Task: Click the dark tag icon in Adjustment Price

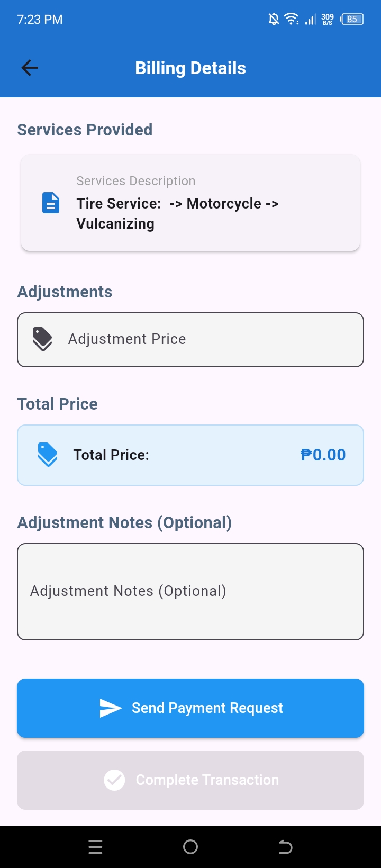Action: coord(42,339)
